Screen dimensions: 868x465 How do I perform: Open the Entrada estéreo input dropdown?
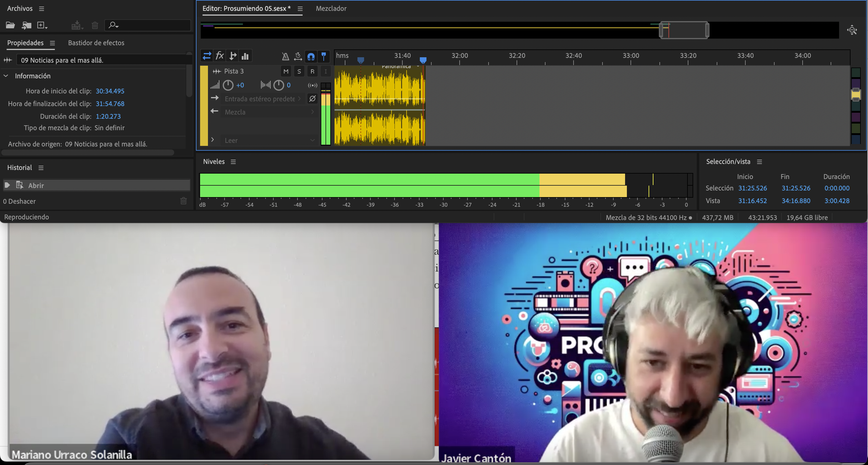coord(263,99)
